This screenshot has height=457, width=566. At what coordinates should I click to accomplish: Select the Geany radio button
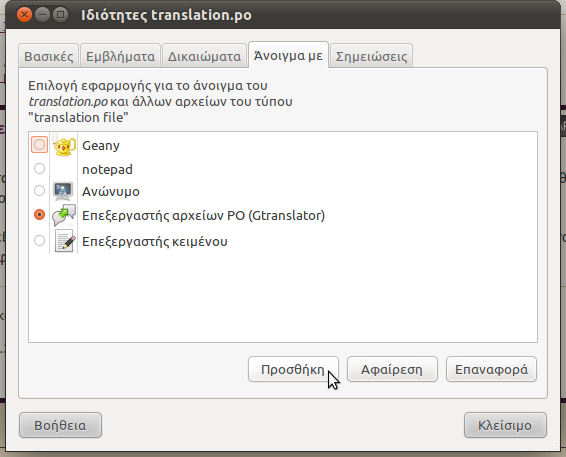39,145
